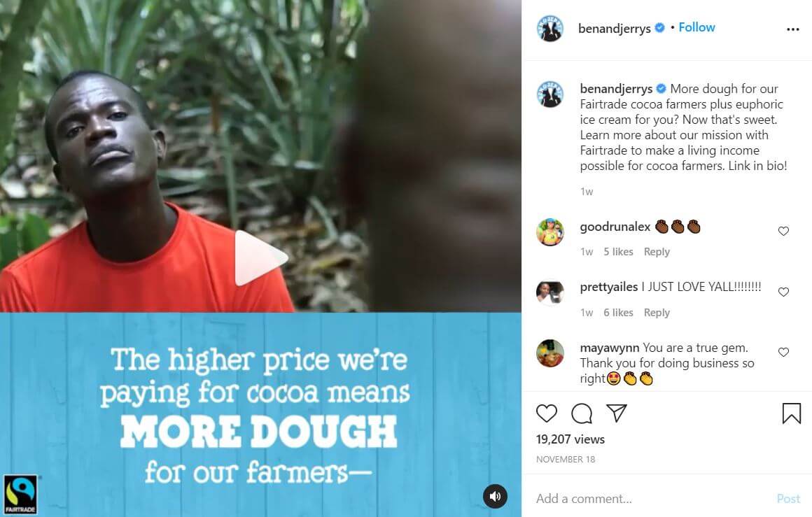Open the prettyailes username link
Image resolution: width=812 pixels, height=517 pixels.
point(608,287)
